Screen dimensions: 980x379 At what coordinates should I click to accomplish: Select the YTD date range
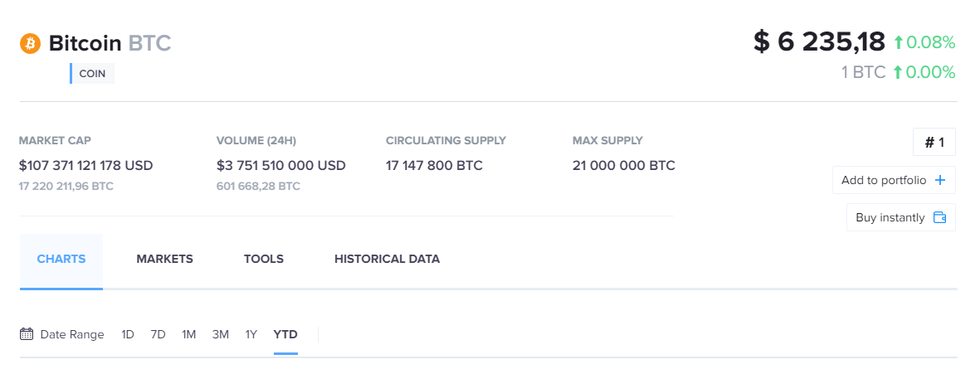(x=285, y=334)
